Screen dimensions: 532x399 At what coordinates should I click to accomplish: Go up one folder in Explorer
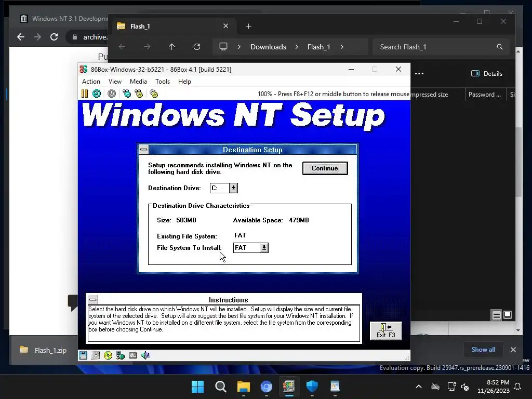pos(171,47)
